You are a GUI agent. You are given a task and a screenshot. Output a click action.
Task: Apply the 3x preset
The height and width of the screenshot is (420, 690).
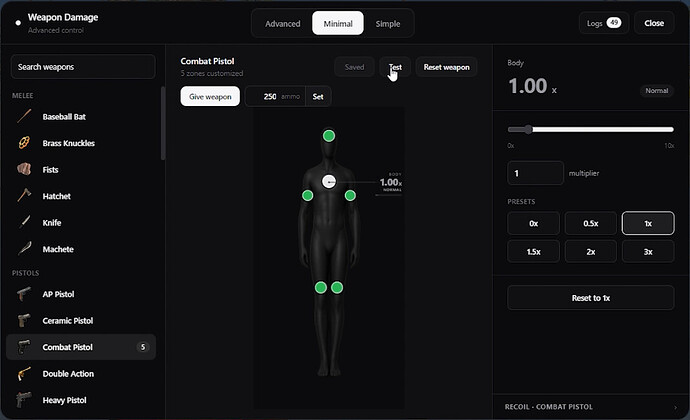[648, 251]
